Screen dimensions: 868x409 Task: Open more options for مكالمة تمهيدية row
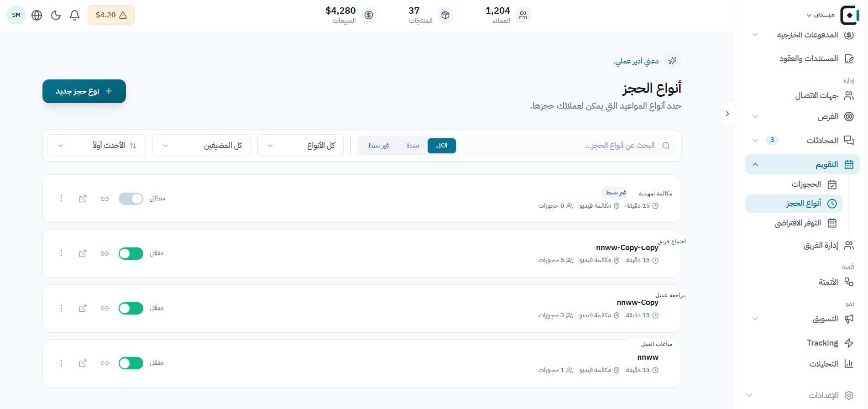point(61,199)
